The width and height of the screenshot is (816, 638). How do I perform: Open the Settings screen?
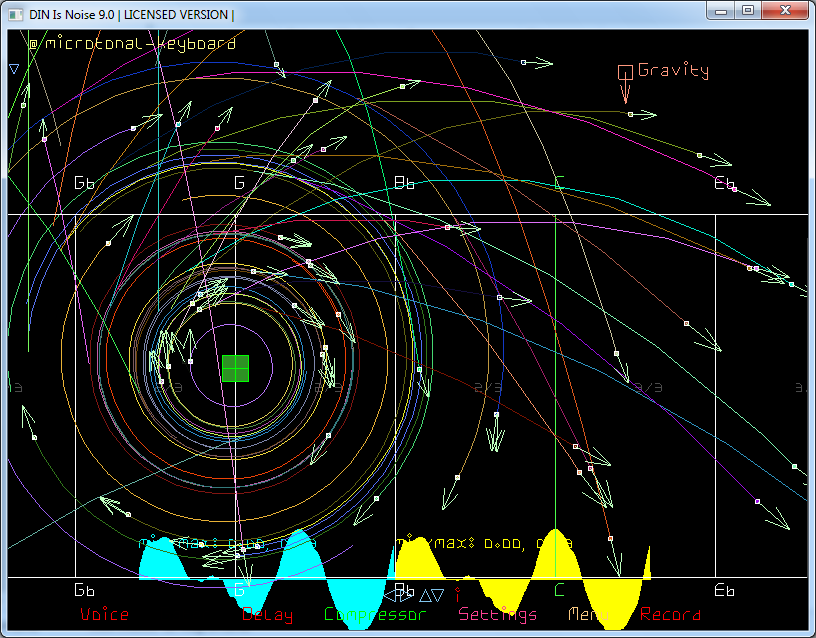tap(497, 614)
